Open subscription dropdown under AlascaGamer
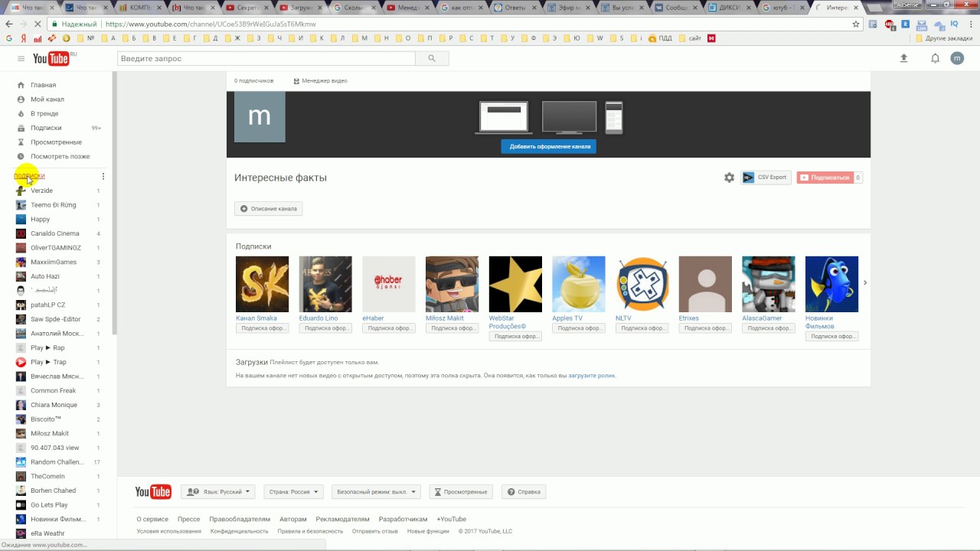The height and width of the screenshot is (551, 980). tap(769, 328)
